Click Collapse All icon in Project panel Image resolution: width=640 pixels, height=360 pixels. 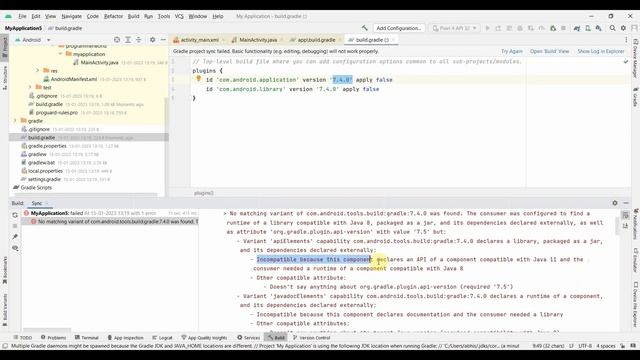pyautogui.click(x=138, y=40)
